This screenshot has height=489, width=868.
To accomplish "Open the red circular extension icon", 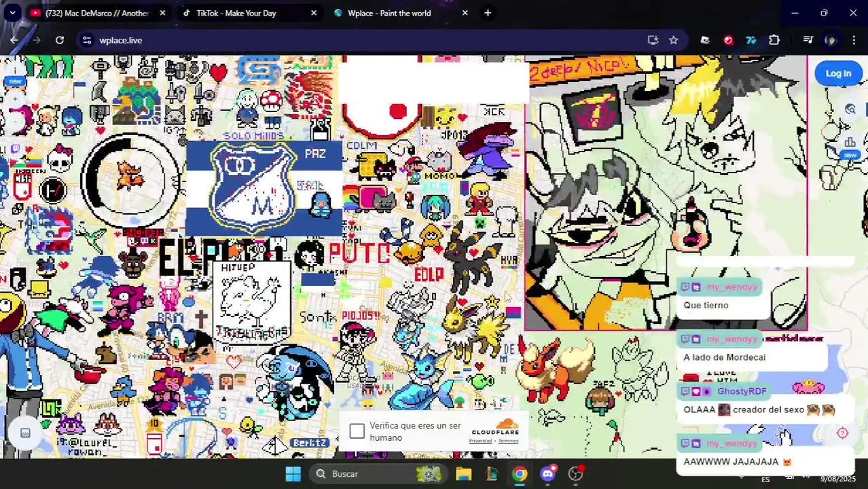I will 728,40.
